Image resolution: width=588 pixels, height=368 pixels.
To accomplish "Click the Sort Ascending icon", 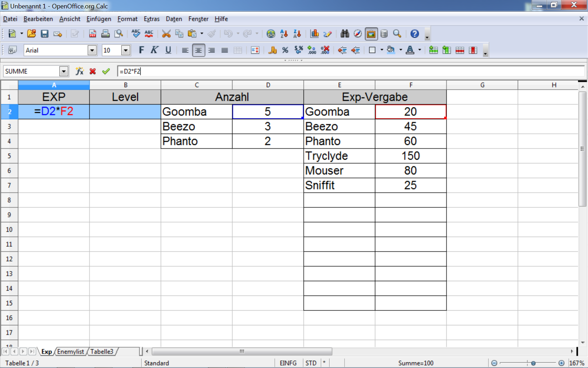I will [x=284, y=34].
